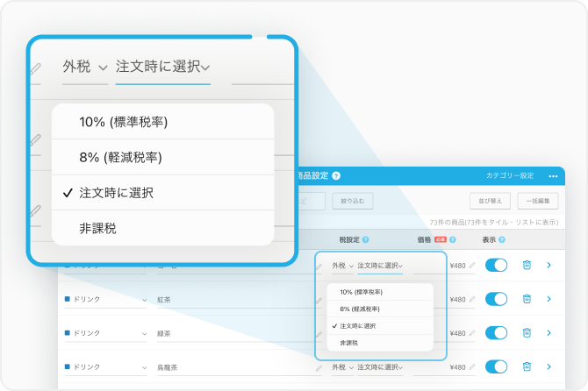Turn off the 緑茶 row display switch
The width and height of the screenshot is (588, 391).
[497, 332]
